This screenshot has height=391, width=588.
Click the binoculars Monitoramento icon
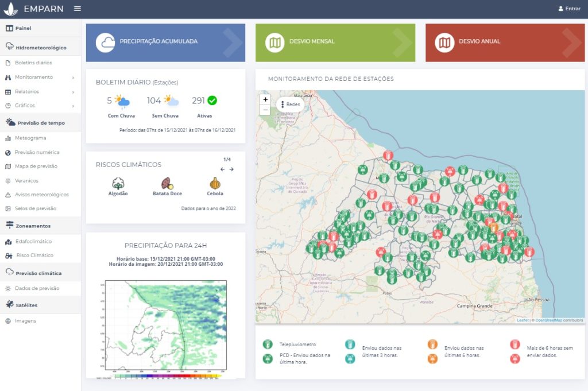tap(8, 78)
